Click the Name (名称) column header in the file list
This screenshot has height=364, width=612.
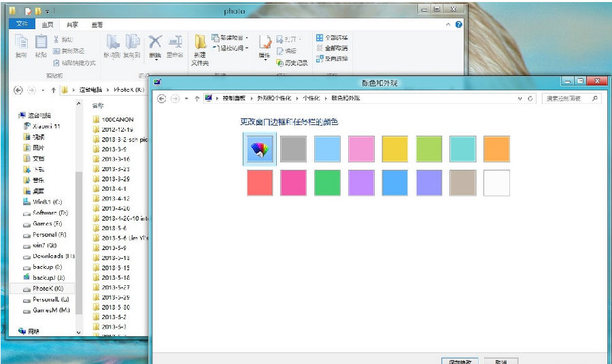point(98,106)
